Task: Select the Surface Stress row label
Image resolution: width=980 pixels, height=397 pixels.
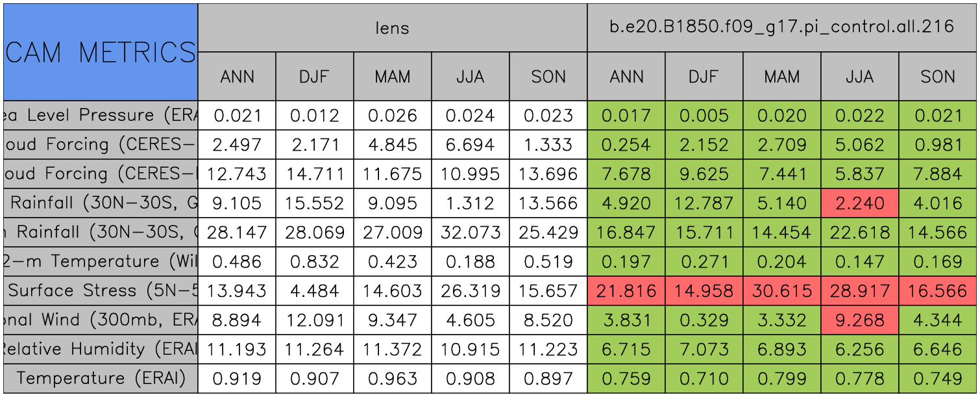Action: [101, 290]
